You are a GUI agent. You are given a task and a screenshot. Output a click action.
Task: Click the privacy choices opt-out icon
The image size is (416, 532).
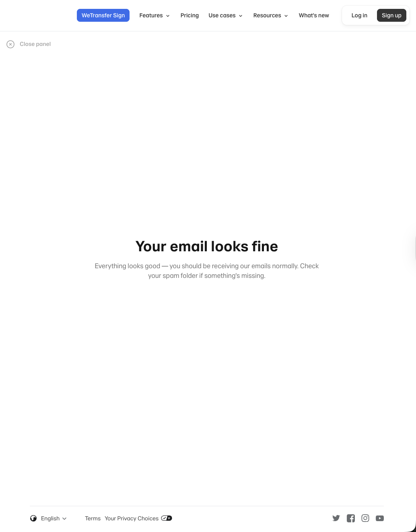pyautogui.click(x=167, y=518)
